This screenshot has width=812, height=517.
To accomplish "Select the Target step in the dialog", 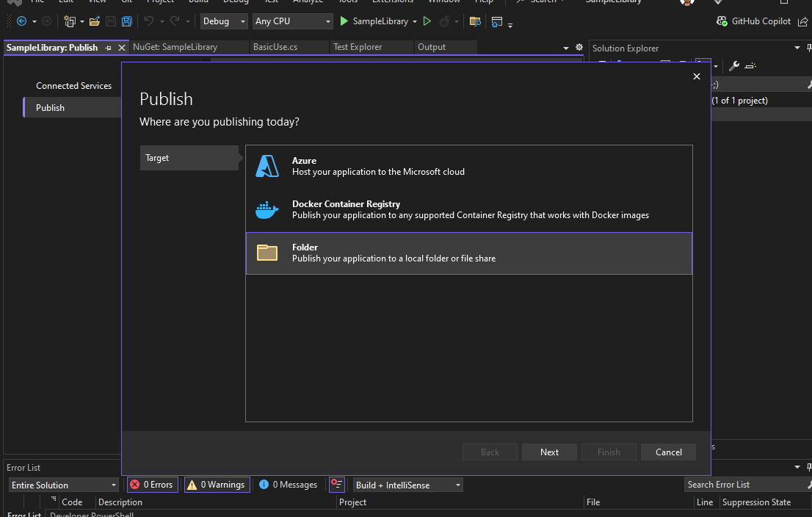I will tap(189, 157).
